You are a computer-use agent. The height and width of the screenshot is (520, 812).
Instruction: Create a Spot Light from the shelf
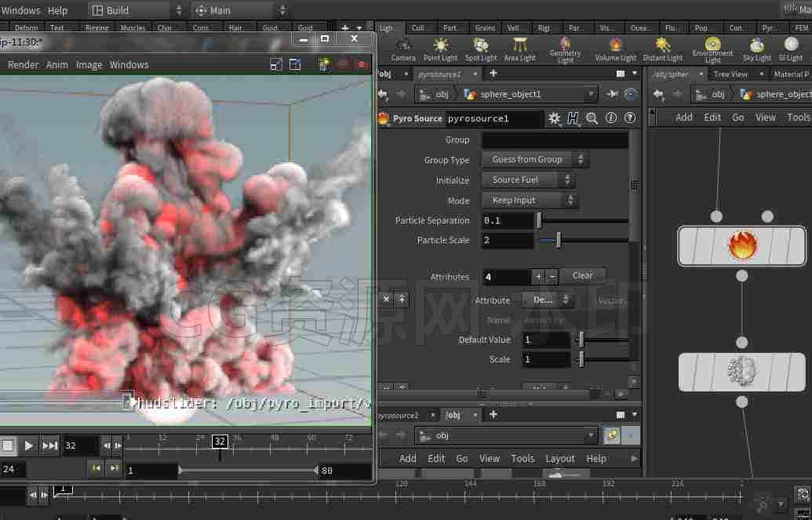(x=481, y=49)
